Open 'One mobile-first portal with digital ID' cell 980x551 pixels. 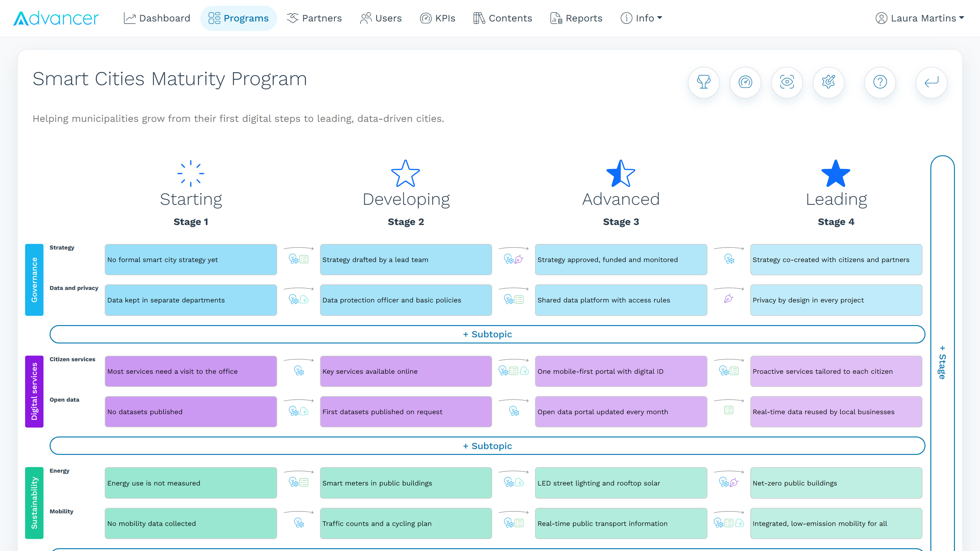pos(621,371)
